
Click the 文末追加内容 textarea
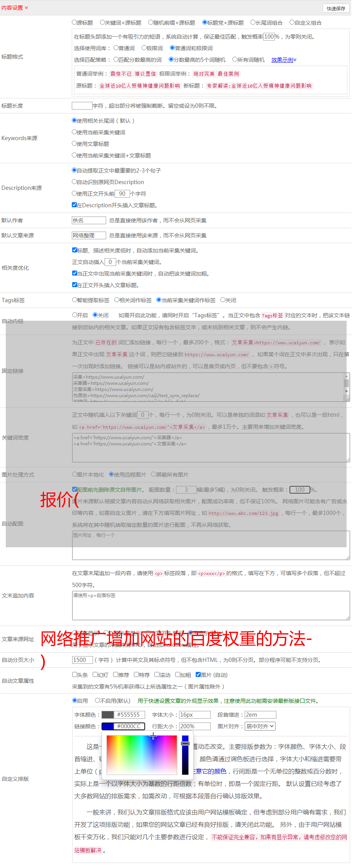point(211,606)
